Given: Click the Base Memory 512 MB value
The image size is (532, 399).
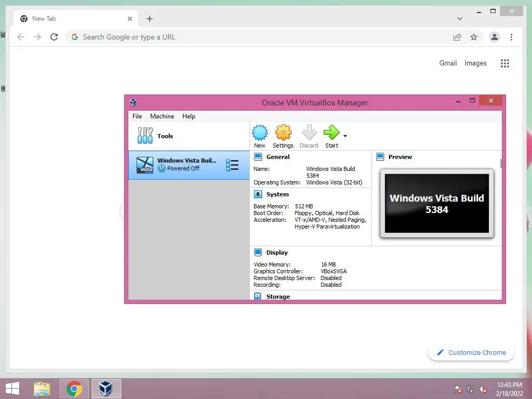Looking at the screenshot, I should tap(304, 206).
